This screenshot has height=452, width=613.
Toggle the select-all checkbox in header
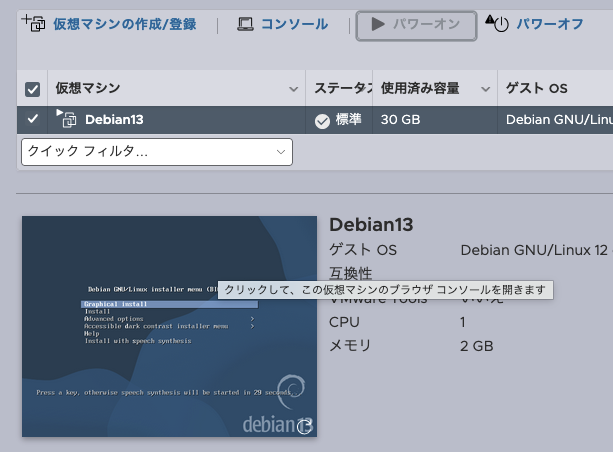32,89
